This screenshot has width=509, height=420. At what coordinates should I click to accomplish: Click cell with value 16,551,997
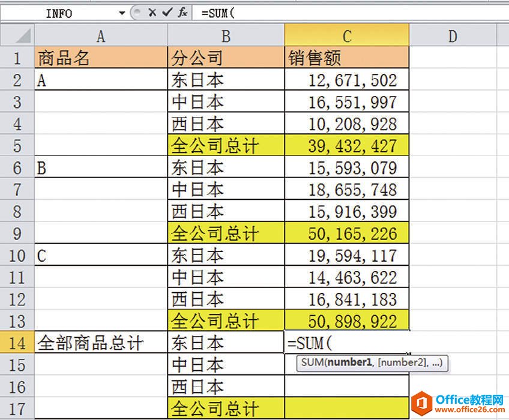click(347, 101)
